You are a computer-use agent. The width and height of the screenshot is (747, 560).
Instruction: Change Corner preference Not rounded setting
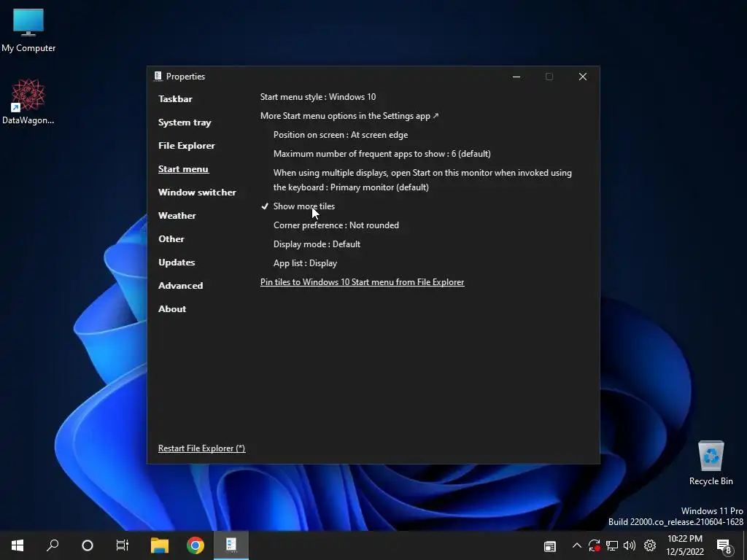[336, 225]
